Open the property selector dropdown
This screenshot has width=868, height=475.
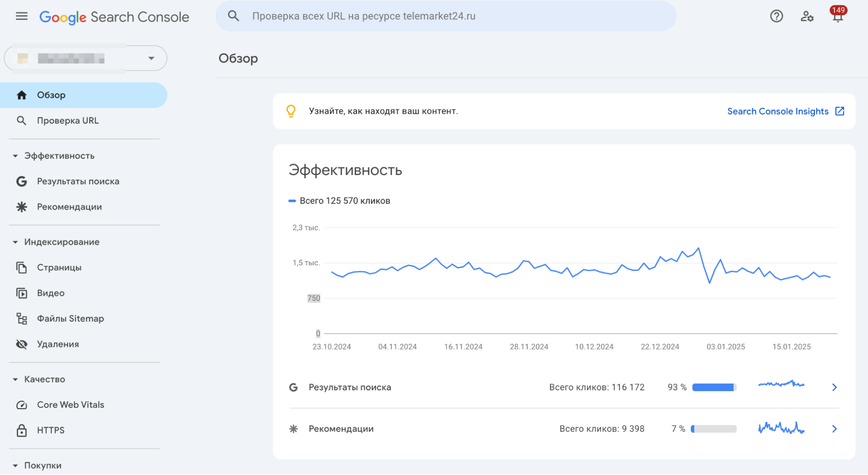86,58
